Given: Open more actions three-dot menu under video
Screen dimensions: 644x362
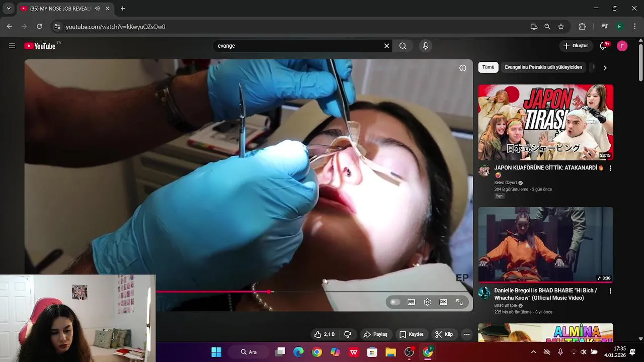Looking at the screenshot, I should [467, 334].
